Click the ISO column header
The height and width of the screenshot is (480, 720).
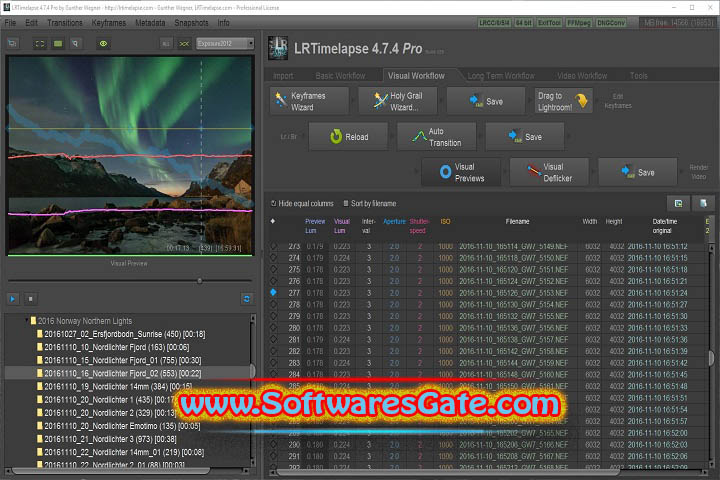(445, 221)
